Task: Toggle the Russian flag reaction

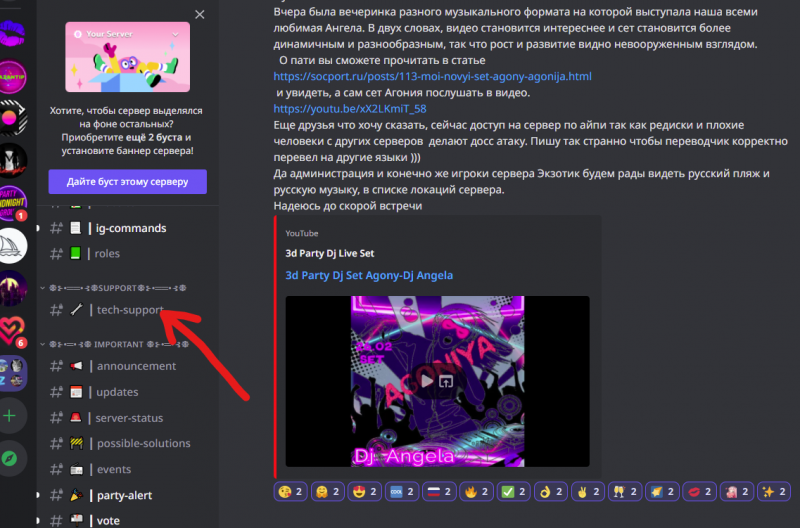Action: tap(440, 492)
